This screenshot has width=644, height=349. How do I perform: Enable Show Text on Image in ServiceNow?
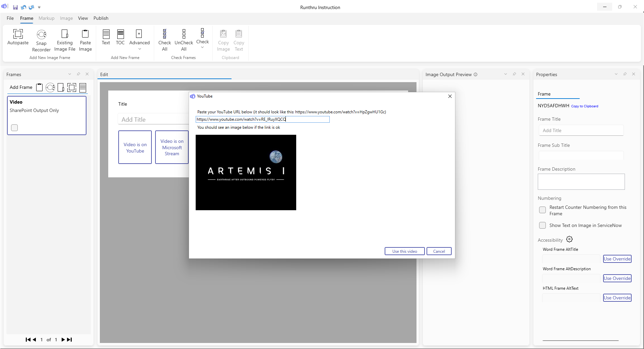[x=542, y=226]
